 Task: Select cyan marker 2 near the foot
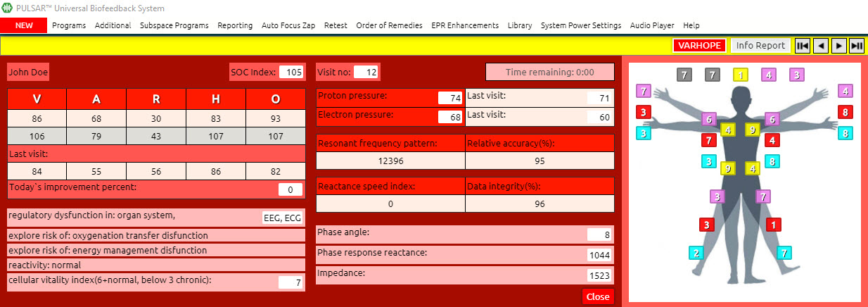click(696, 253)
